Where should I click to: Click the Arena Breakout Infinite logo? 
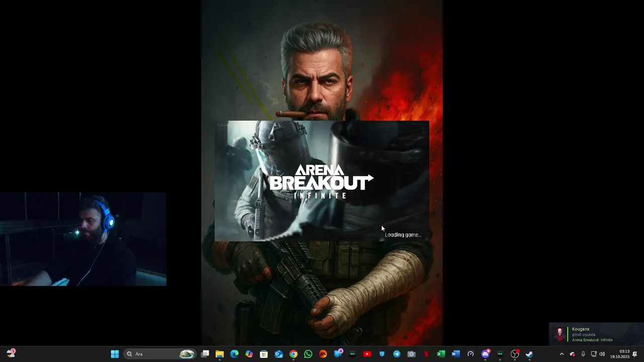coord(321,182)
